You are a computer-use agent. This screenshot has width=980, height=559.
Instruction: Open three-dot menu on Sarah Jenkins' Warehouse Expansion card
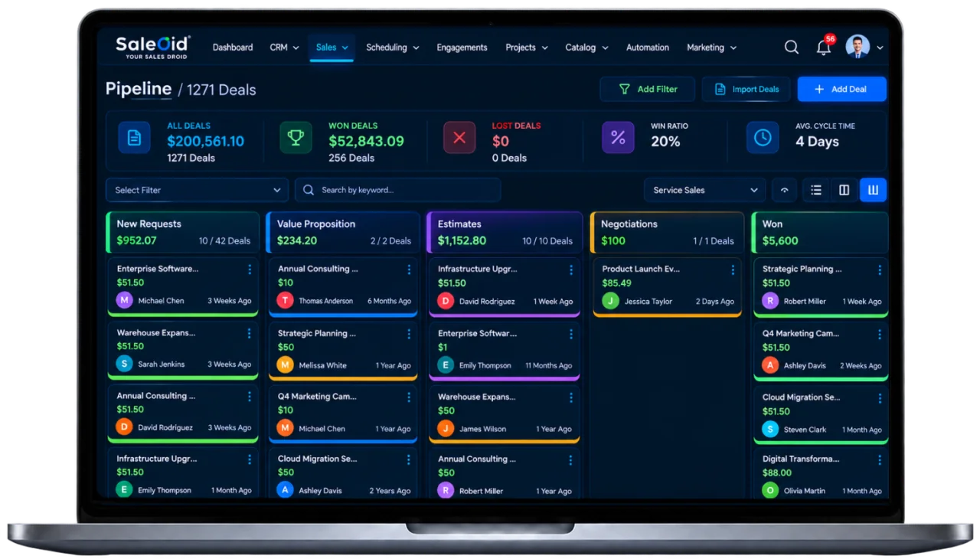(250, 333)
